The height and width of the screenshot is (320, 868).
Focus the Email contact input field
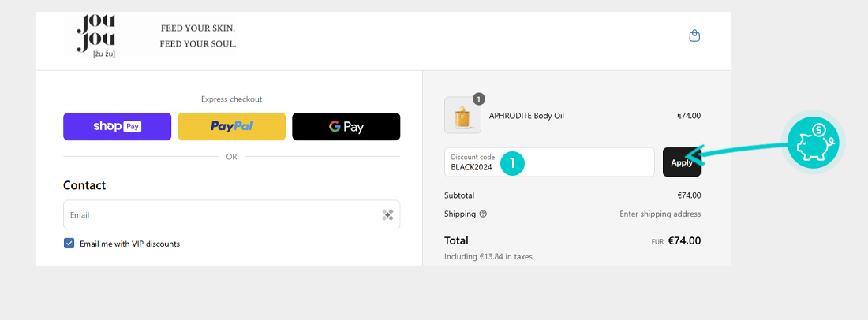click(x=231, y=214)
